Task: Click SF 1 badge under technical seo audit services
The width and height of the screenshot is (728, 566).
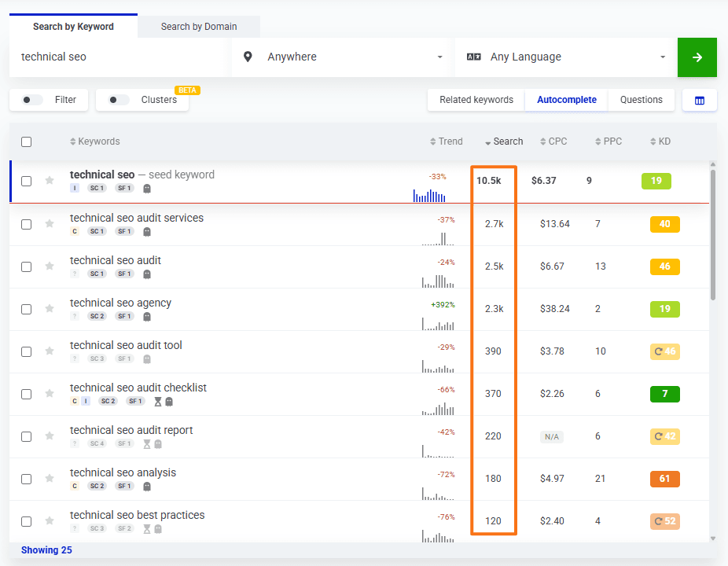Action: [x=124, y=231]
